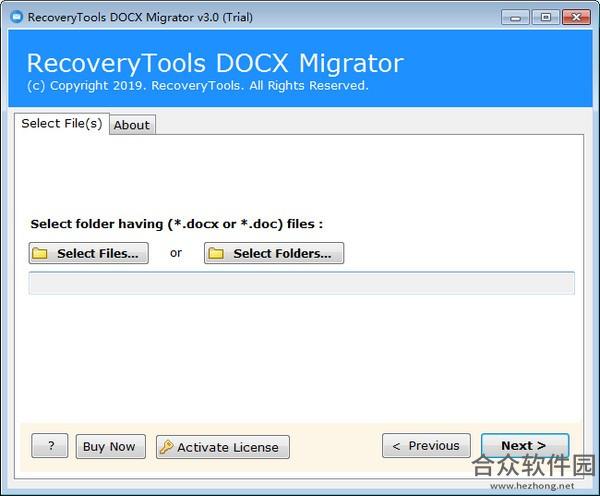Image resolution: width=600 pixels, height=496 pixels.
Task: Click the selected path input field
Action: click(302, 283)
